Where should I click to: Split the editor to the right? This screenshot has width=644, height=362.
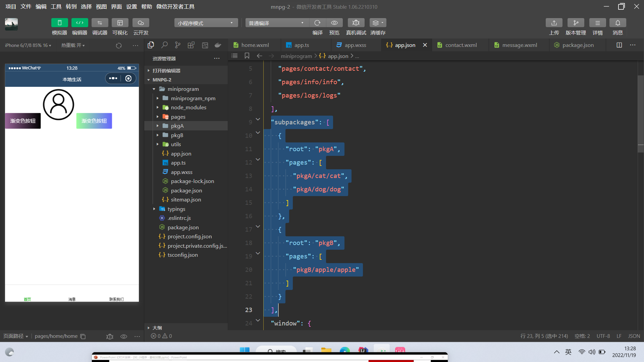coord(619,45)
